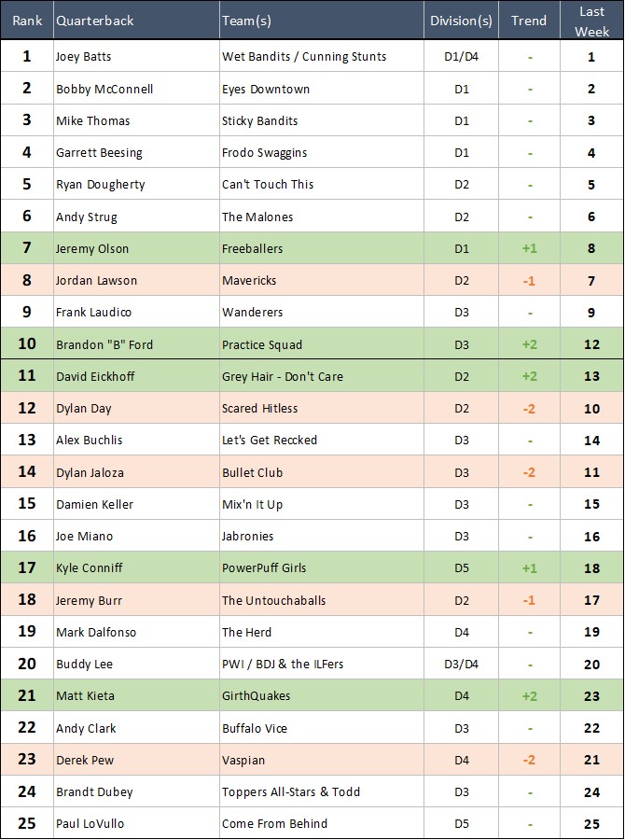Select the D3/D4 division cell
Image resolution: width=625 pixels, height=840 pixels.
461,665
